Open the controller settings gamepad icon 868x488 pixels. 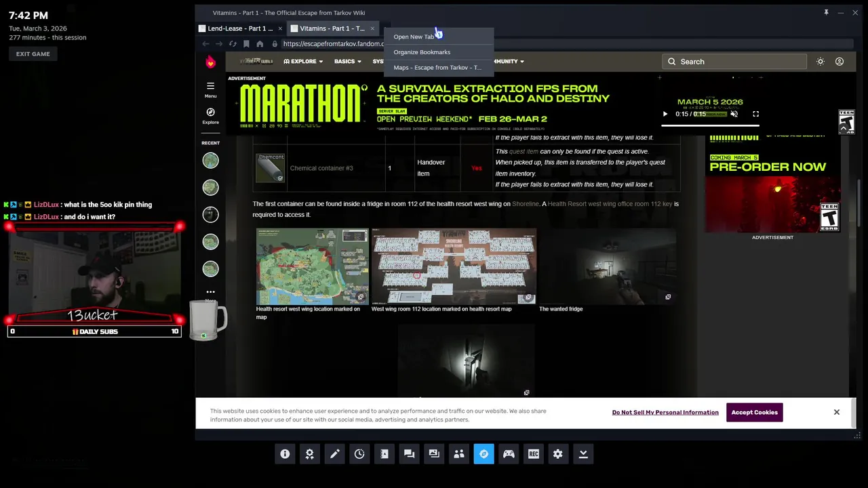point(509,454)
